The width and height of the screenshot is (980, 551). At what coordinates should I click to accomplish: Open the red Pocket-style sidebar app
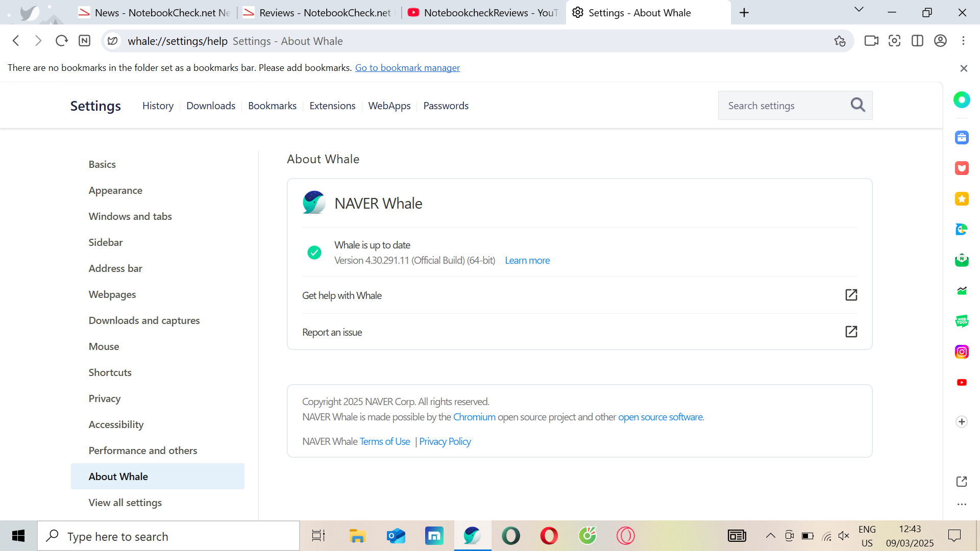point(962,168)
